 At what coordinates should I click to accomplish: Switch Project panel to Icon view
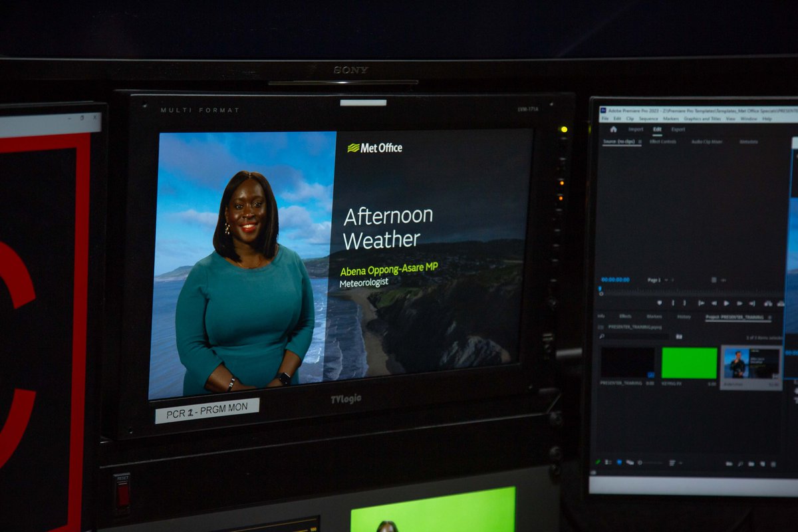pos(619,463)
